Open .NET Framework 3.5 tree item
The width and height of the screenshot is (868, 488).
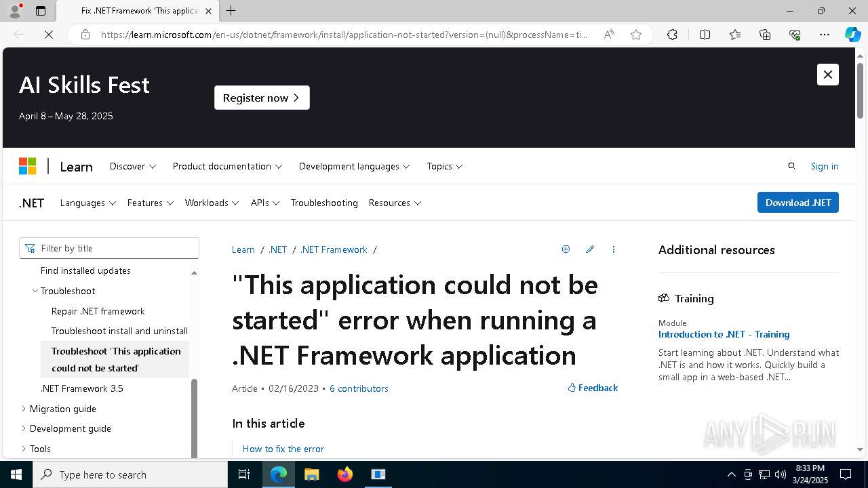pos(82,388)
